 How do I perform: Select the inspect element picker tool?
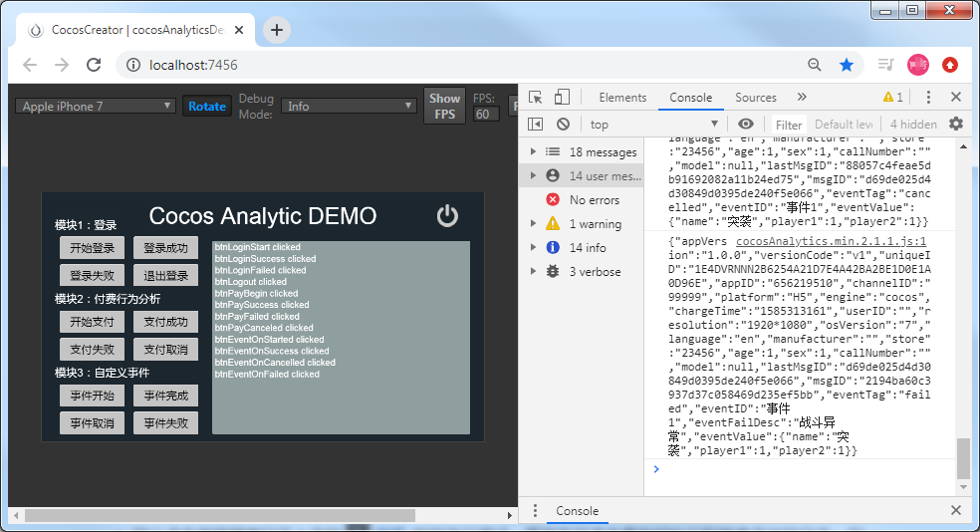536,97
